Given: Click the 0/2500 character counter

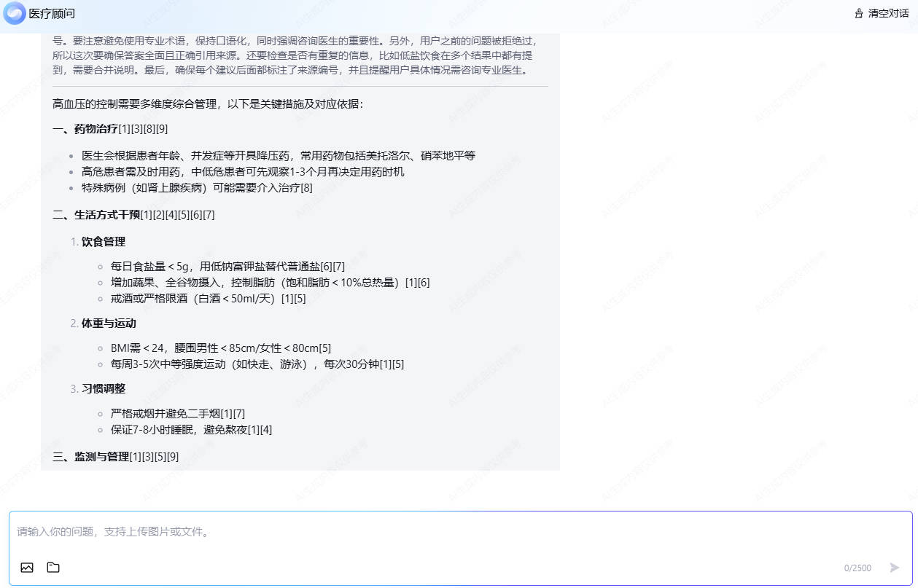Looking at the screenshot, I should 857,568.
